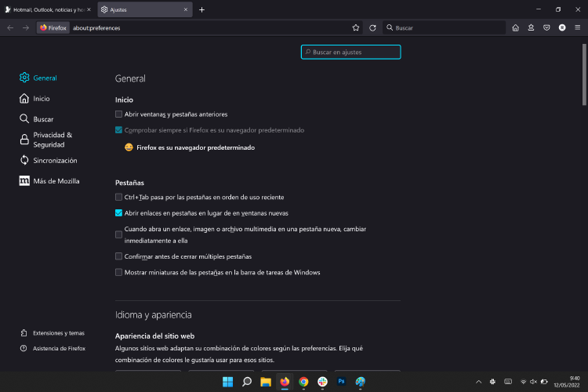The width and height of the screenshot is (588, 392).
Task: Bookmark this page with the star icon
Action: tap(356, 27)
